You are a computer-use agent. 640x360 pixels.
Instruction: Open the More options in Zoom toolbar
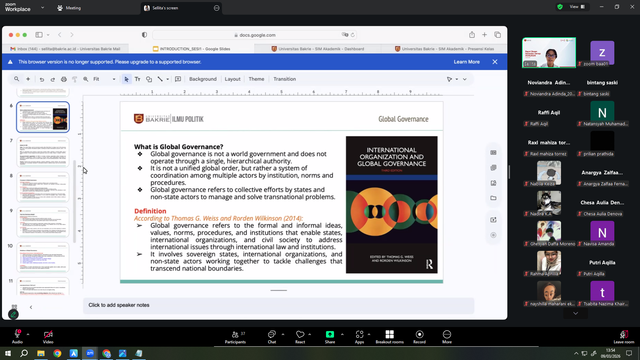pyautogui.click(x=447, y=337)
